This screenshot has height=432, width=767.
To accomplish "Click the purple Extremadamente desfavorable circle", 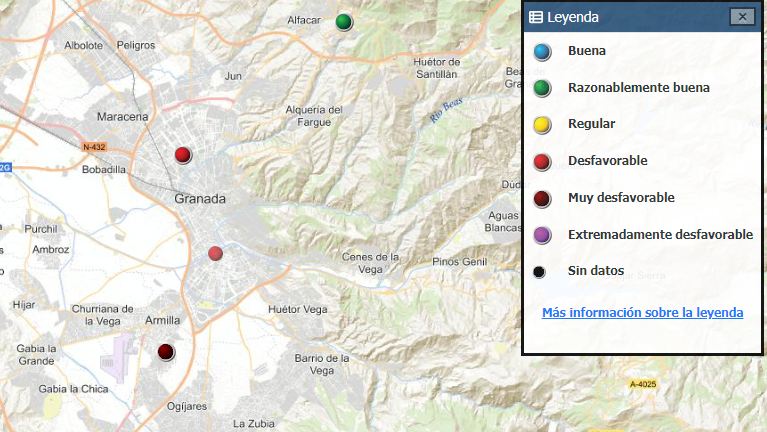I will pyautogui.click(x=541, y=235).
